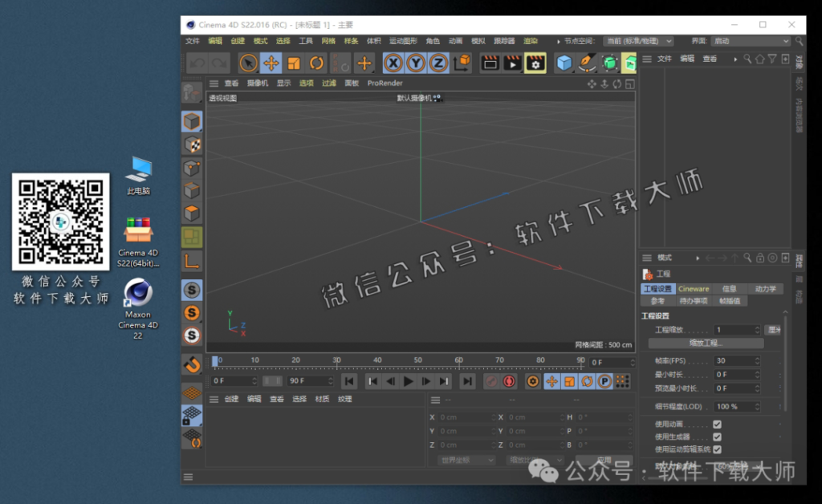Enable the 使用动画 checkbox
822x504 pixels.
pyautogui.click(x=718, y=424)
